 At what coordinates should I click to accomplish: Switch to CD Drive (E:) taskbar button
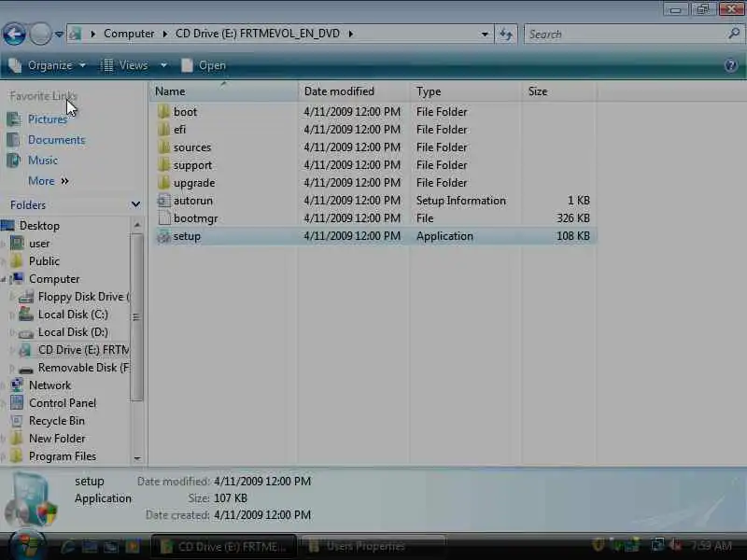click(223, 547)
